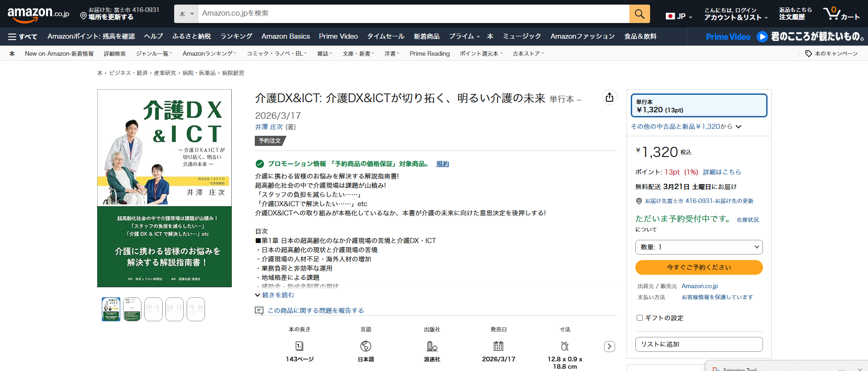Open the 古本ストア submenu

coord(528,54)
